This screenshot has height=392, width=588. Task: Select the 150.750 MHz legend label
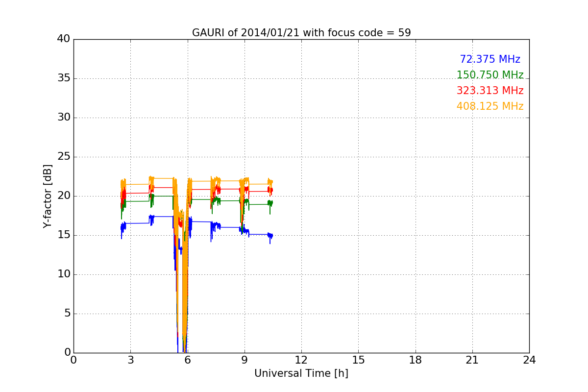490,75
